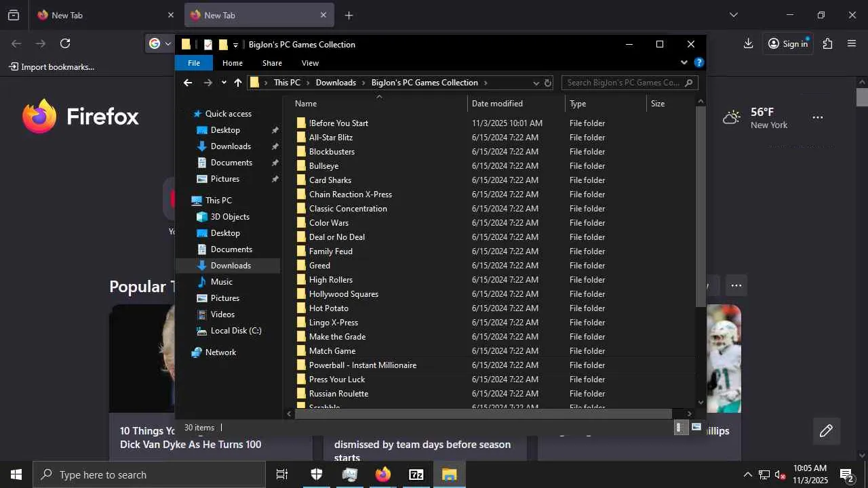Click the Properties icon in Explorer's title bar
The image size is (868, 488).
208,45
